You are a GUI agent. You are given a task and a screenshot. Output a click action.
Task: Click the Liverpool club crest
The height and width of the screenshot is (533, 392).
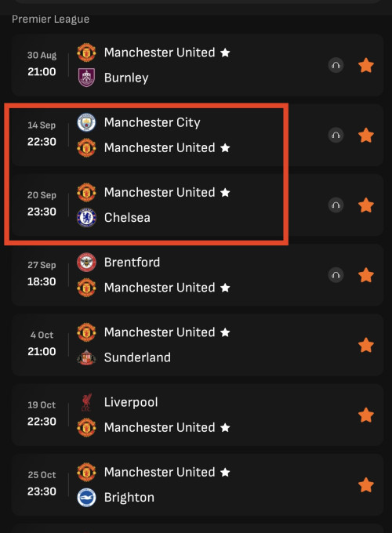coord(86,402)
